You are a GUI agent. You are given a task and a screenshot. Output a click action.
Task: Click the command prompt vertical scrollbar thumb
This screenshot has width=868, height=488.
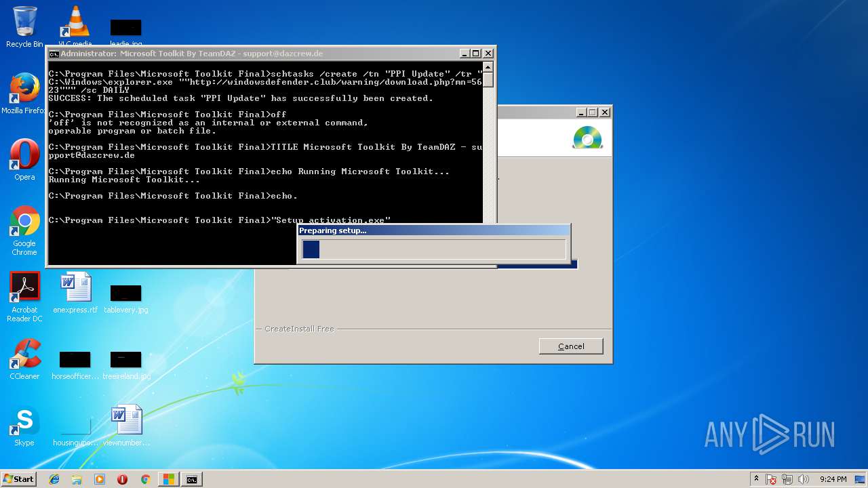[488, 79]
